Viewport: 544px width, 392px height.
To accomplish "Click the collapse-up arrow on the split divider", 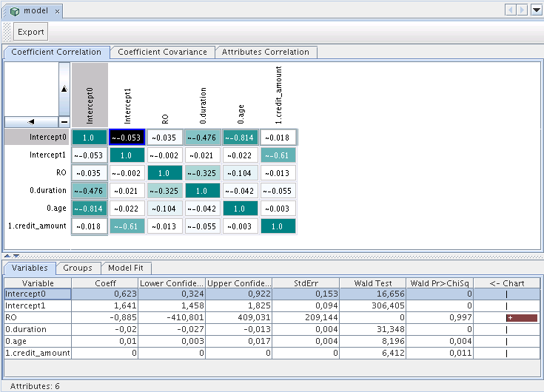I will 7,256.
